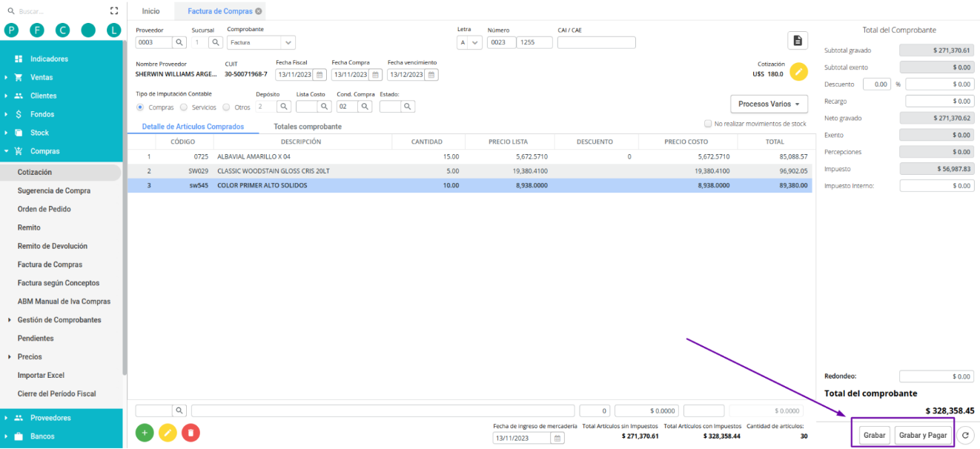Click the article code search magnifier
Screen dimensions: 980x449
tap(180, 410)
